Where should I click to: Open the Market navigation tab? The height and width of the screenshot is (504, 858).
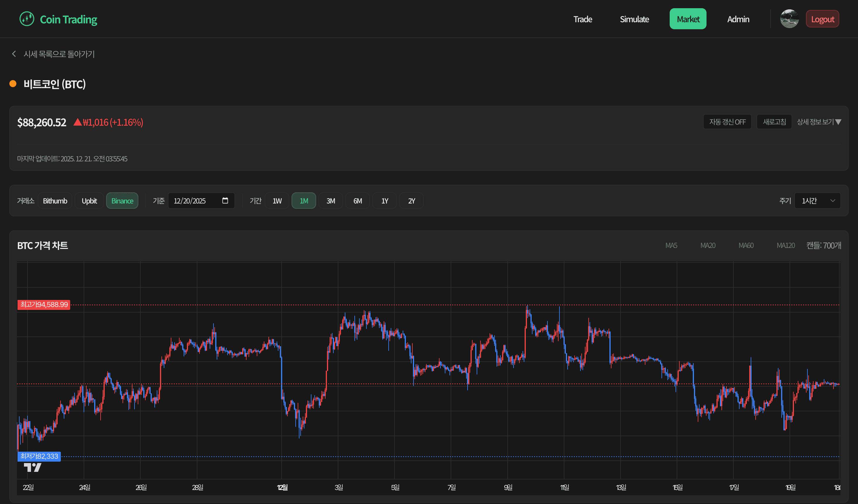[x=688, y=19]
